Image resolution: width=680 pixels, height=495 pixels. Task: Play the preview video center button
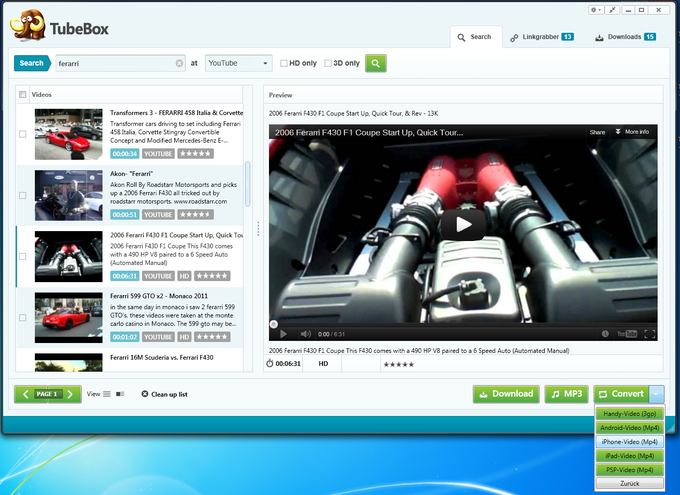point(463,224)
